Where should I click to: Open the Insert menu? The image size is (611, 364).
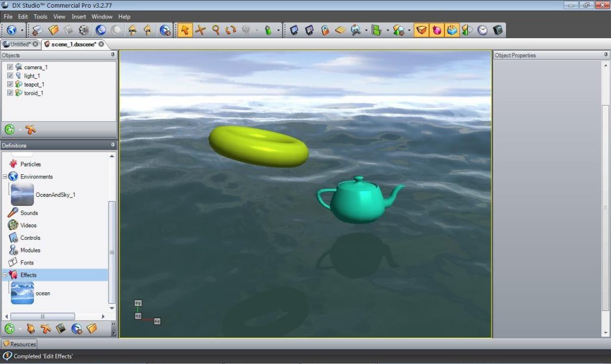click(79, 17)
